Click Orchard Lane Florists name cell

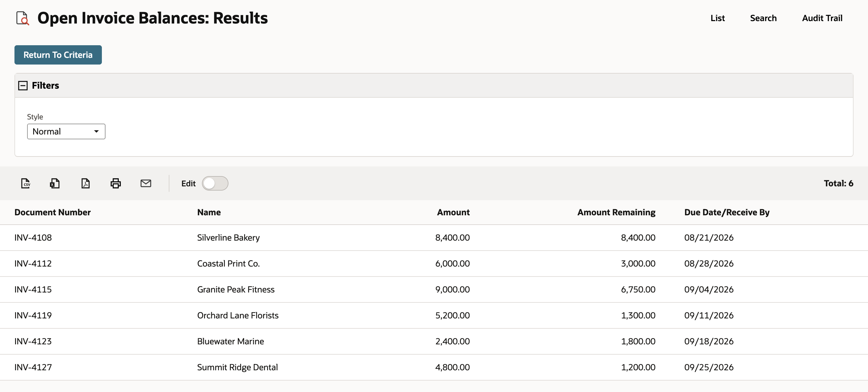point(238,315)
